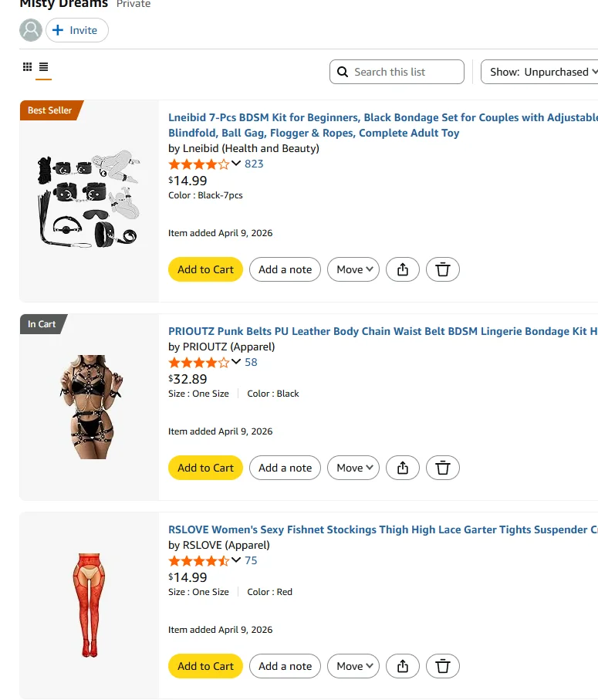Share the RSLOVE Fishnet Stockings item
Screen dimensions: 598x700
point(402,666)
